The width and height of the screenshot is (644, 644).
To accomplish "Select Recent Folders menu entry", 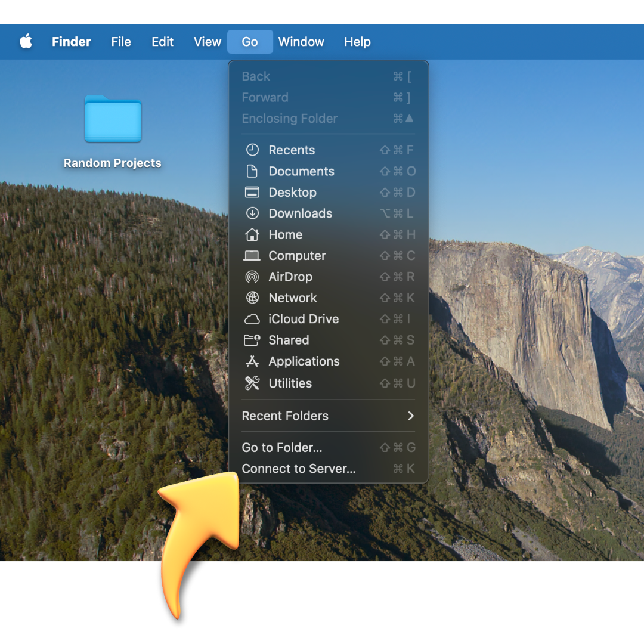I will [328, 416].
